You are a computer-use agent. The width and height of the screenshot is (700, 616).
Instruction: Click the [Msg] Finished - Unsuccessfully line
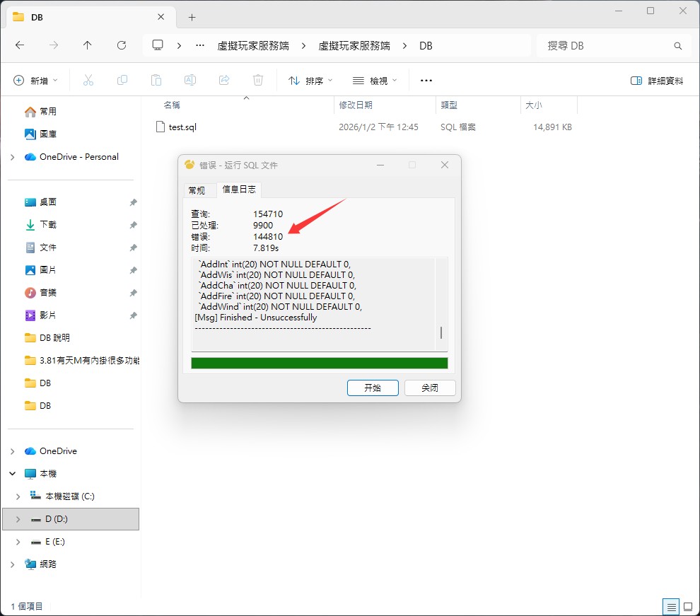256,318
